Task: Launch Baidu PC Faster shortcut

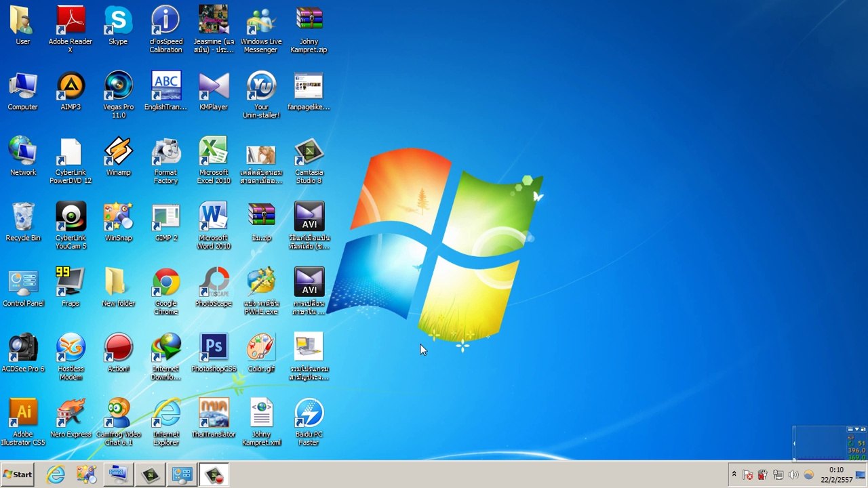Action: point(309,422)
